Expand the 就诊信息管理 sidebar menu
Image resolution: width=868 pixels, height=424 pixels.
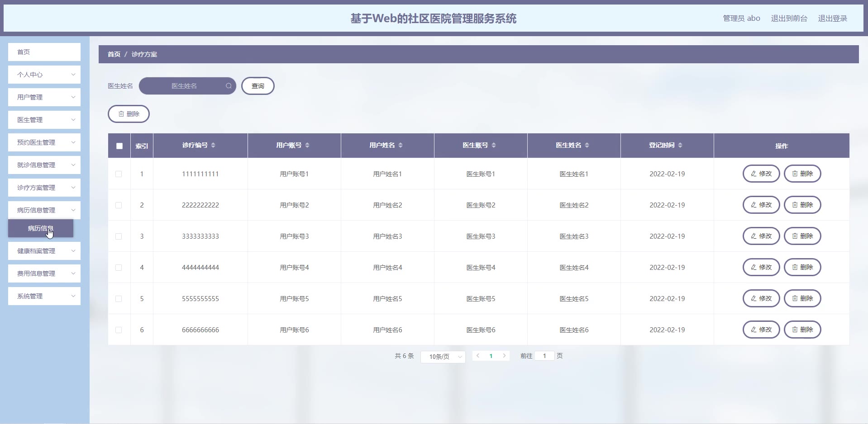coord(44,165)
